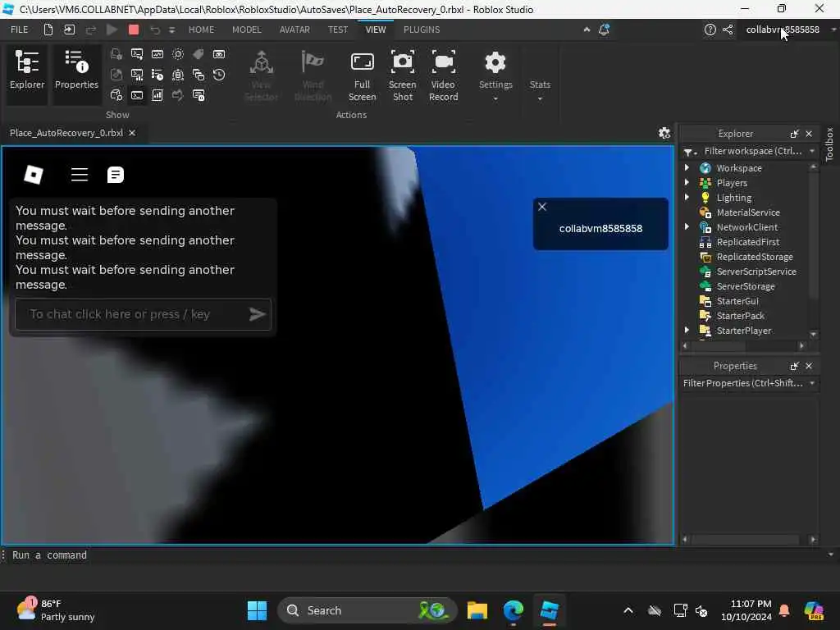
Task: Open the hamburger menu in game viewport
Action: (80, 175)
